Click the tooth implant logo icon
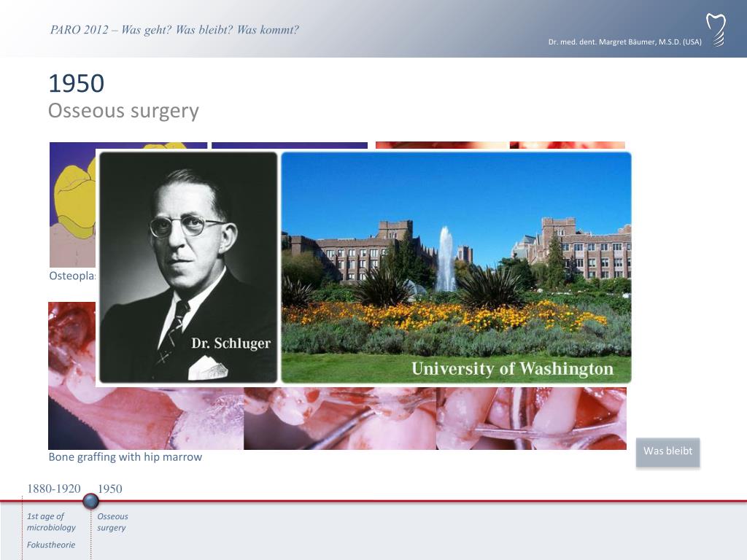Image resolution: width=747 pixels, height=560 pixels. 716,30
